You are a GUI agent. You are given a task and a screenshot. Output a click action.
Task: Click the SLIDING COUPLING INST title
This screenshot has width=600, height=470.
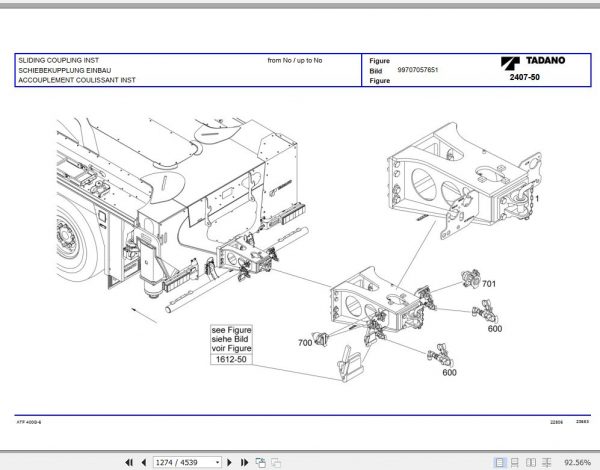coord(59,60)
